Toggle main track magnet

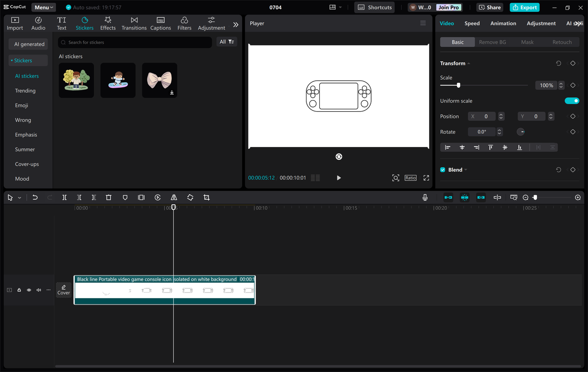pos(448,197)
